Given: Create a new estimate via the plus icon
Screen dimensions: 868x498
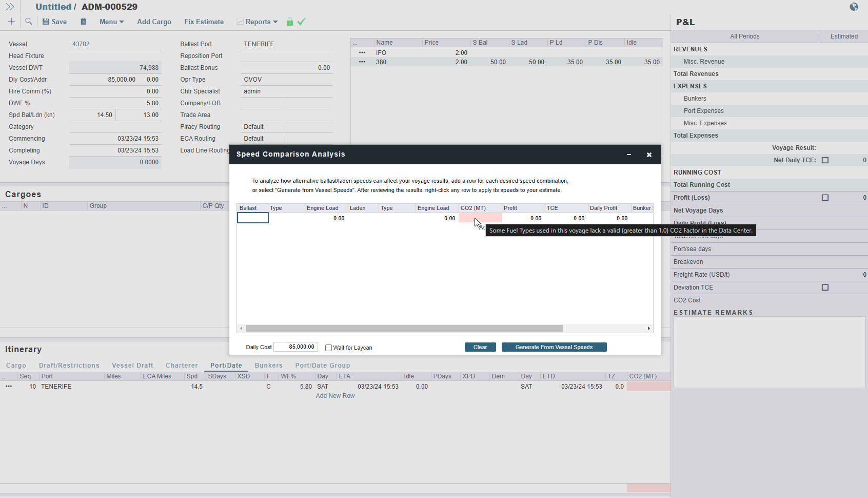Looking at the screenshot, I should click(11, 22).
